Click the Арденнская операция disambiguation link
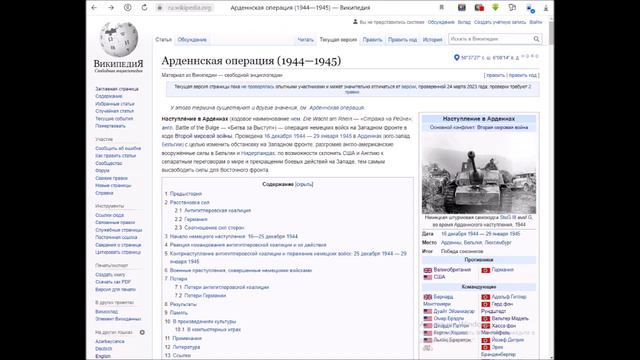 [x=336, y=108]
